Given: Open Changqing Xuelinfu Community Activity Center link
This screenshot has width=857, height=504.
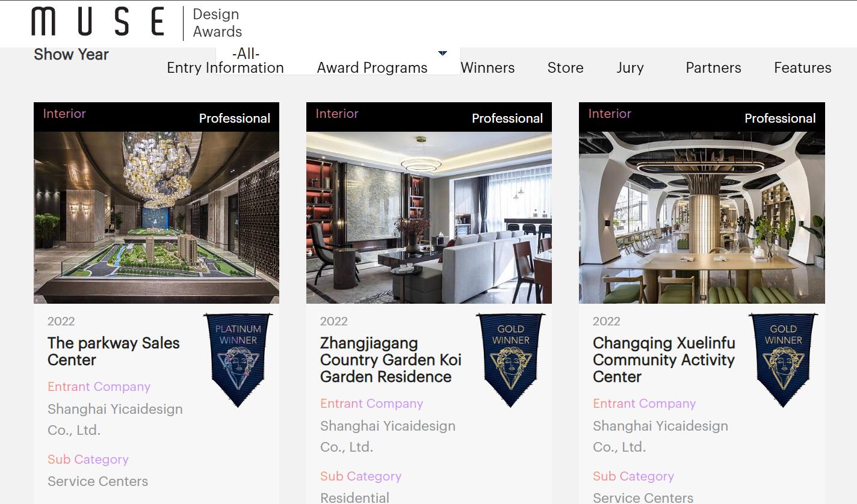Looking at the screenshot, I should (664, 360).
